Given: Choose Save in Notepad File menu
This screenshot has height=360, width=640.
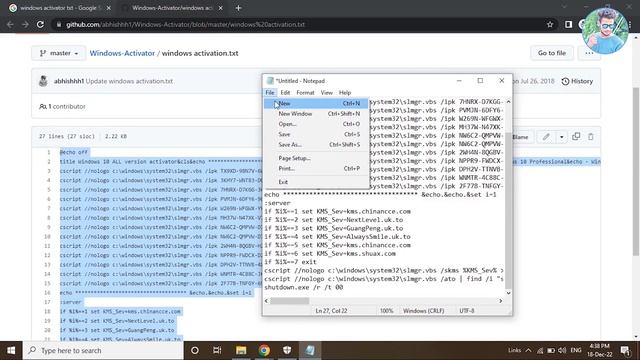Looking at the screenshot, I should [316, 134].
